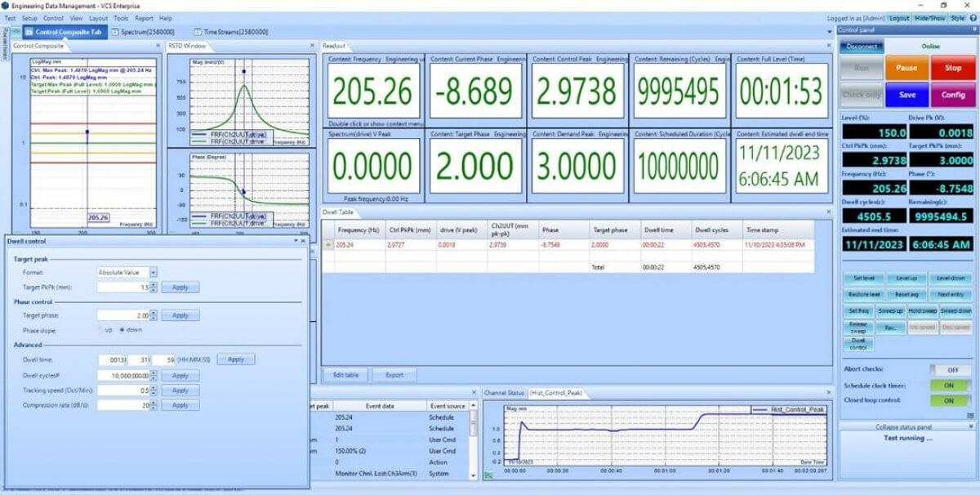
Task: Click the Spectrum[2580000] tab icon
Action: [114, 32]
